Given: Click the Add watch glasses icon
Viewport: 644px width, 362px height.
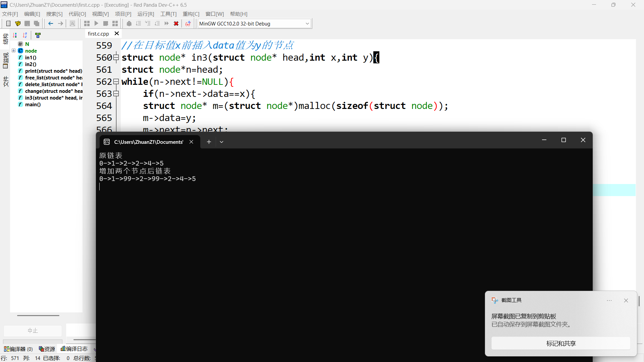Looking at the screenshot, I should (188, 23).
